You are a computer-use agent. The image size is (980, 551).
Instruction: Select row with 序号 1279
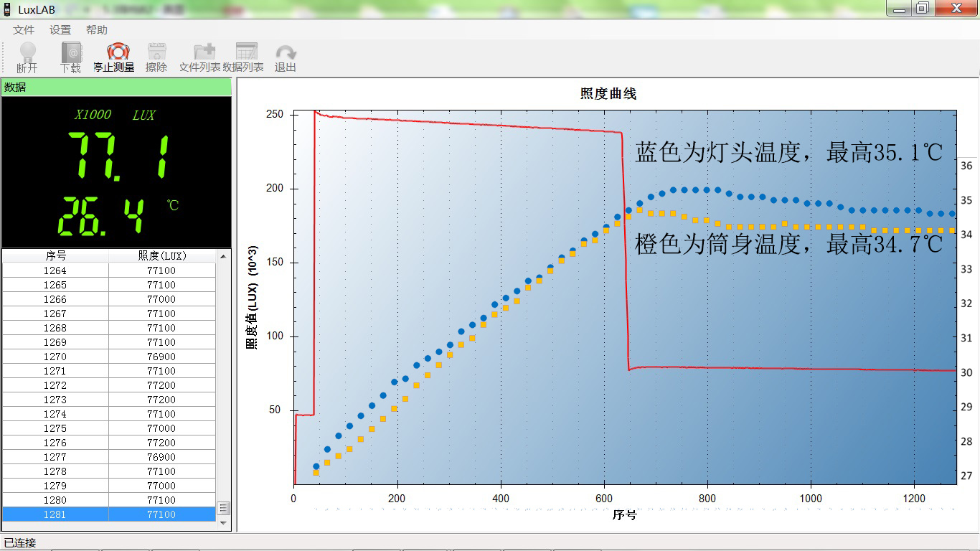pos(109,486)
